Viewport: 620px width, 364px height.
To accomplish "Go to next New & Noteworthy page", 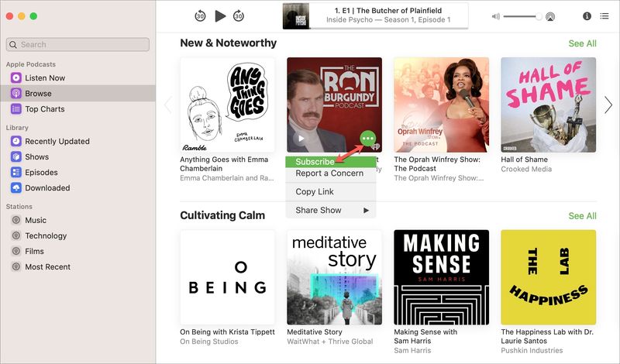I will pyautogui.click(x=608, y=105).
